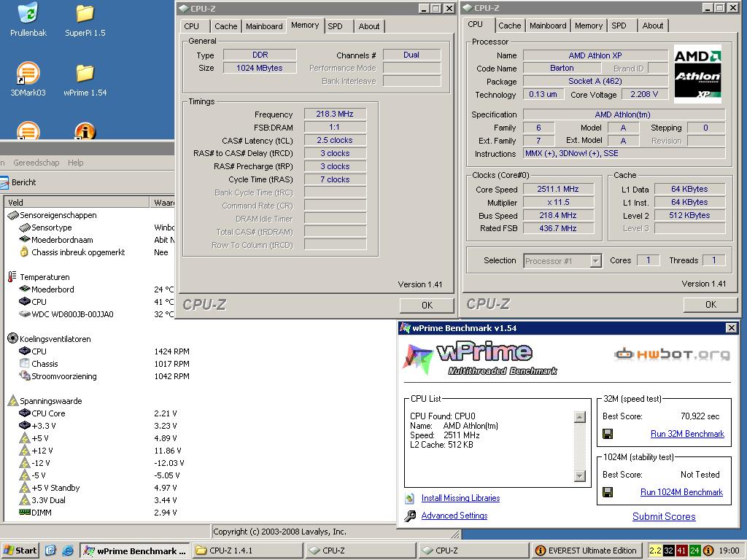The width and height of the screenshot is (747, 560).
Task: Open the wPrime 1.54 folder
Action: click(85, 73)
